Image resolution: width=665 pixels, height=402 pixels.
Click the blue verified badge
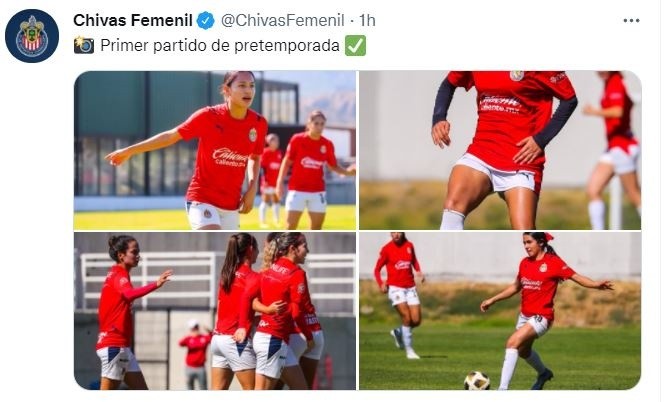click(206, 20)
